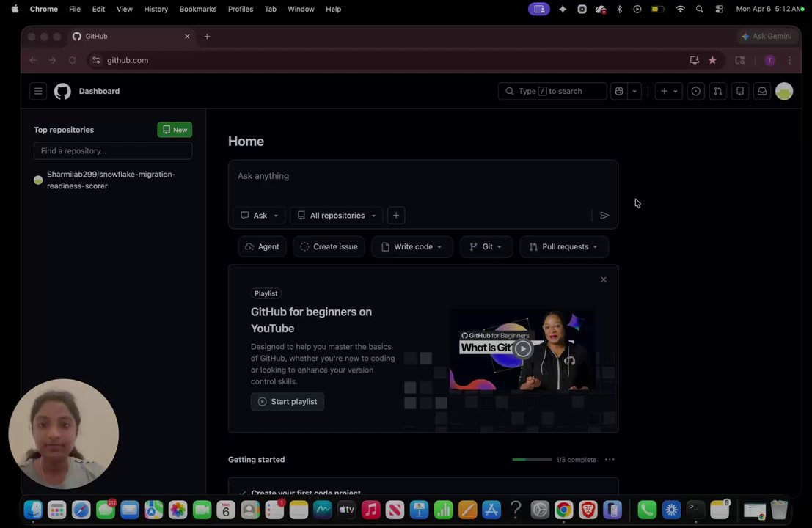
Task: Expand the All repositories dropdown
Action: 337,216
